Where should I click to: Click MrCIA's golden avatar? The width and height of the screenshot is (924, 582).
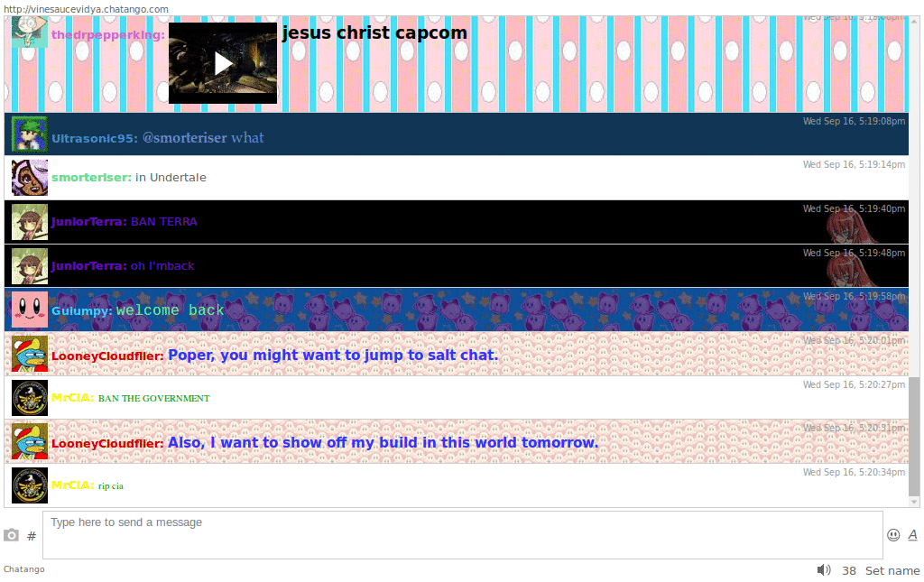tap(29, 397)
